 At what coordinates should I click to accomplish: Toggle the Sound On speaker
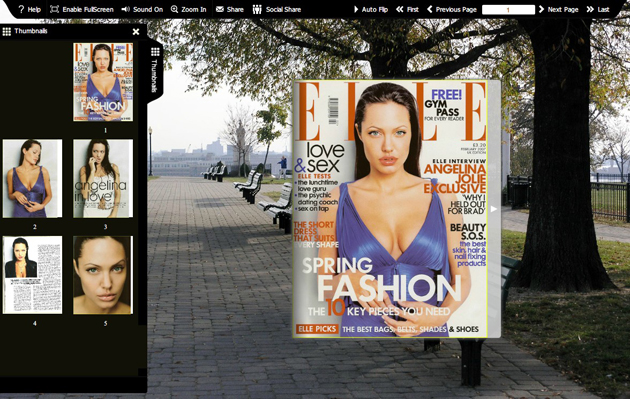coord(142,9)
